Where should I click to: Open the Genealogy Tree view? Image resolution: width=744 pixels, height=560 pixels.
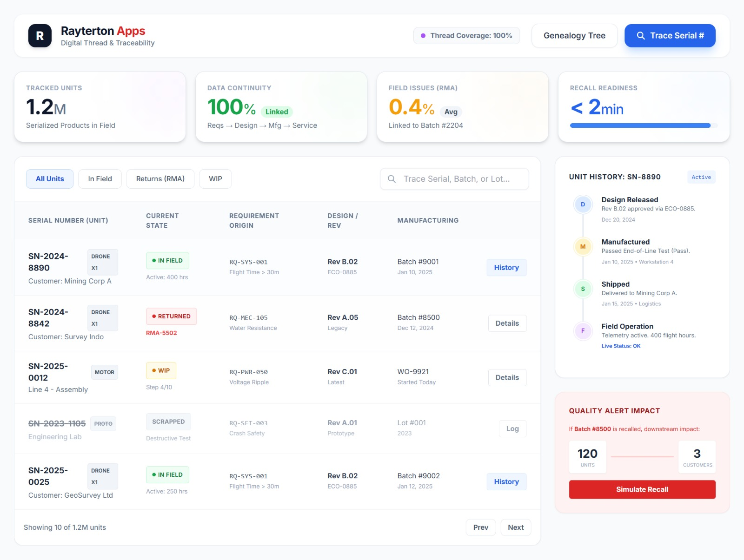tap(574, 36)
